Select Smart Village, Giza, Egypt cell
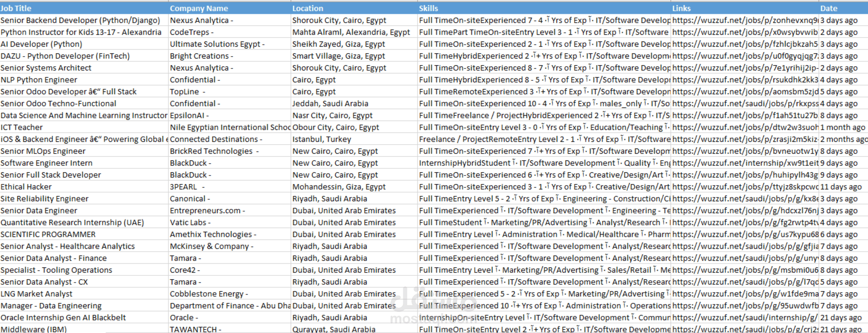868x333 pixels. (x=354, y=56)
